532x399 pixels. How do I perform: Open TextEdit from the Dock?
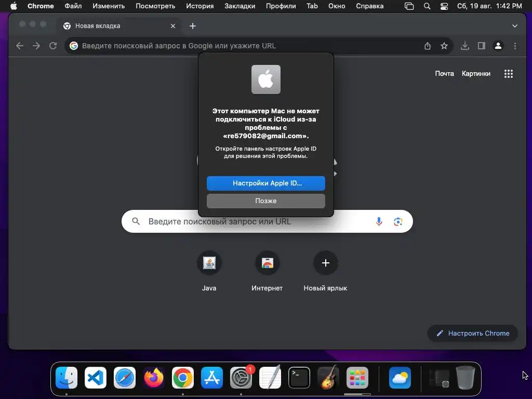[x=270, y=378]
